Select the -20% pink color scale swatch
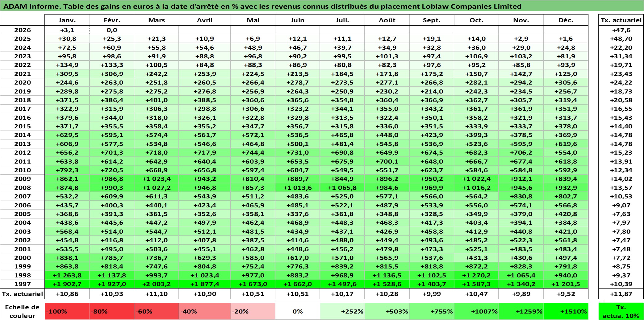This screenshot has width=644, height=320. [x=253, y=311]
